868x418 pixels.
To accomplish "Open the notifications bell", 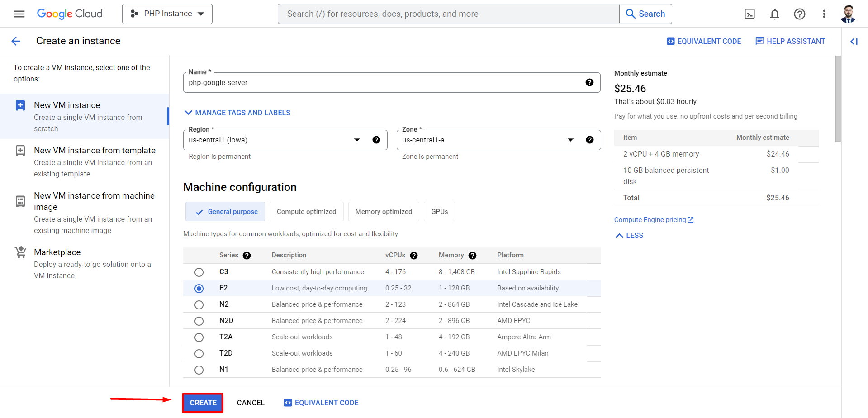I will [x=775, y=14].
